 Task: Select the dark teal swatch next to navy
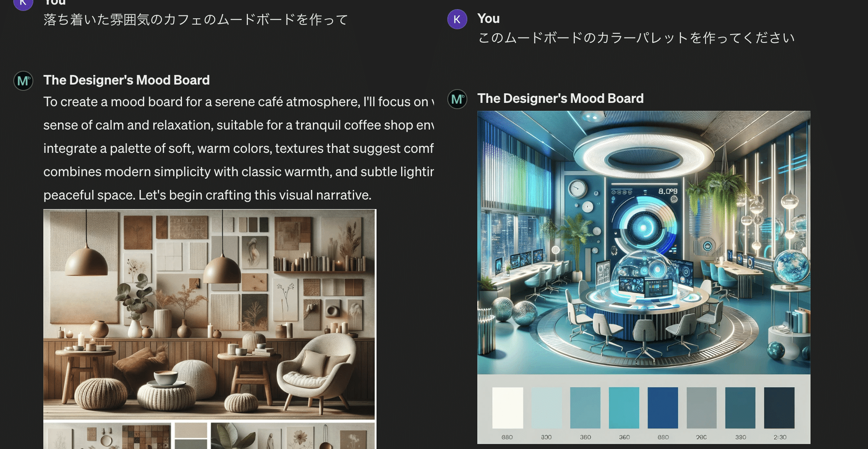point(740,408)
